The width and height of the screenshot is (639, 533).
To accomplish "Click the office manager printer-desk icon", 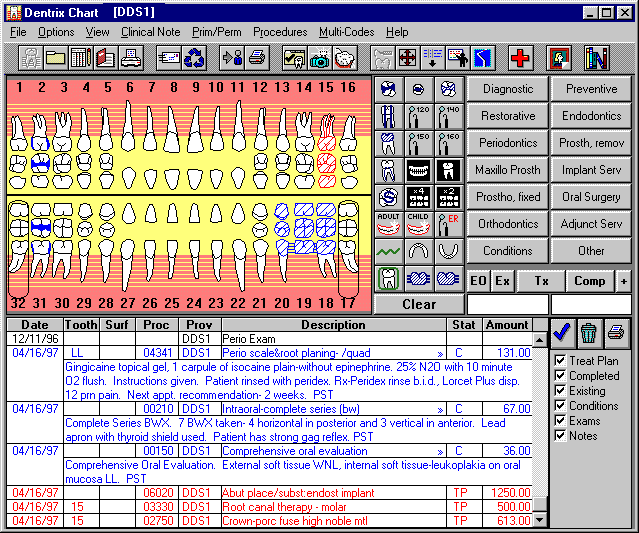I will click(x=131, y=58).
